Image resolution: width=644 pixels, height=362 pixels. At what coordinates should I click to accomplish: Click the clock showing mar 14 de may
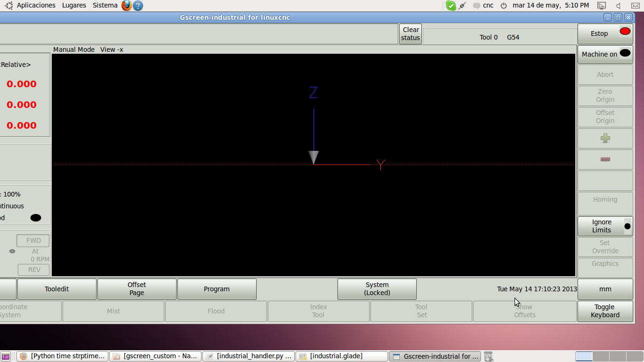[x=551, y=5]
